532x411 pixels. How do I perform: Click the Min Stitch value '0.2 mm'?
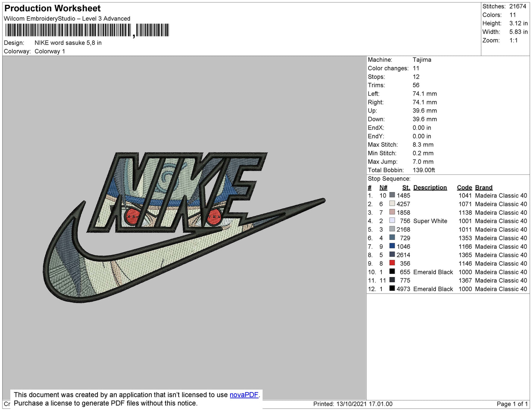pos(423,153)
